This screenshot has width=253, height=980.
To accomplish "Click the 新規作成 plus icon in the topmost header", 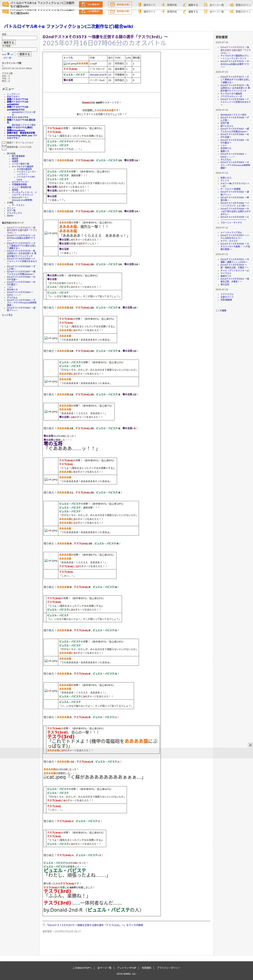I will pos(163,5).
